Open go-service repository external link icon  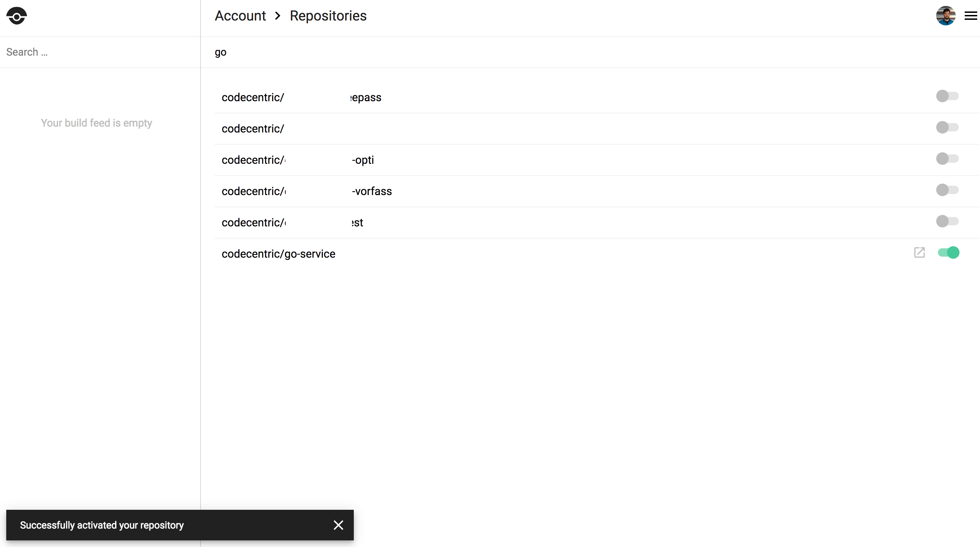pyautogui.click(x=919, y=252)
